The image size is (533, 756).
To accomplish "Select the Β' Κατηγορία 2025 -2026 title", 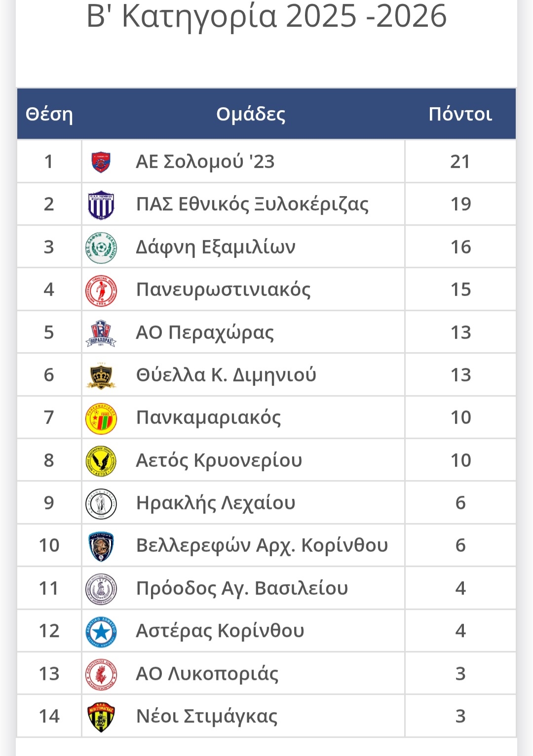I will (266, 16).
